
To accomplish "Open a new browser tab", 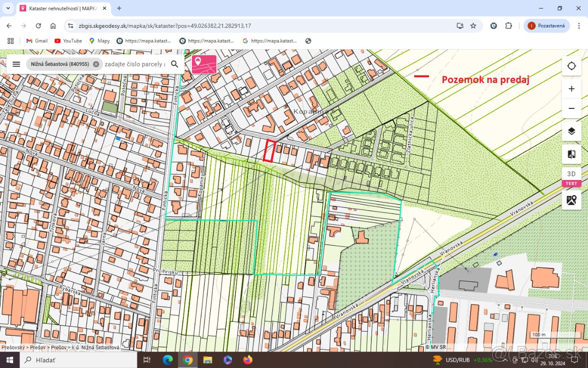I will click(119, 8).
